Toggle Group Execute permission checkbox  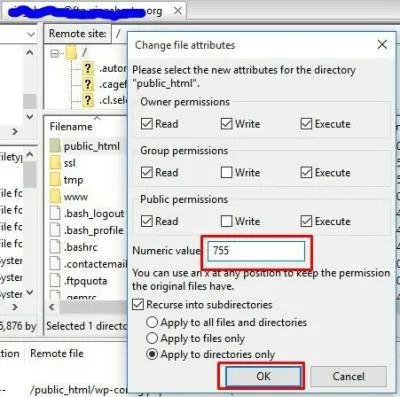point(306,172)
